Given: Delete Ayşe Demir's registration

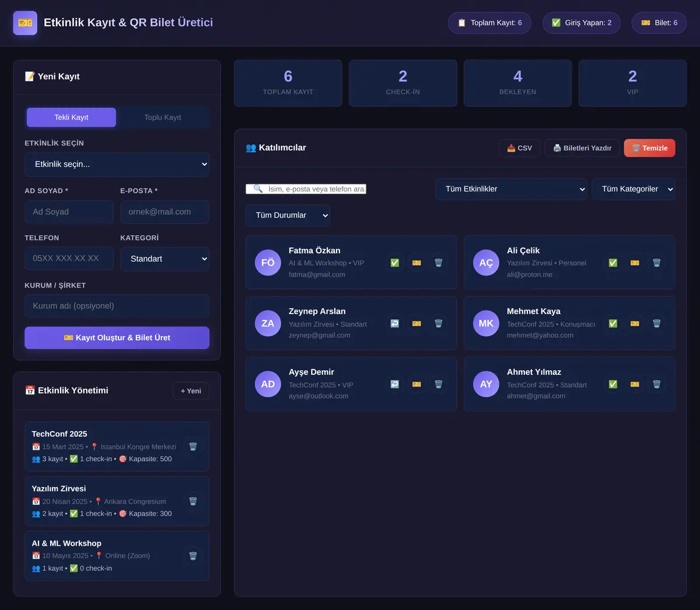Looking at the screenshot, I should pos(439,384).
